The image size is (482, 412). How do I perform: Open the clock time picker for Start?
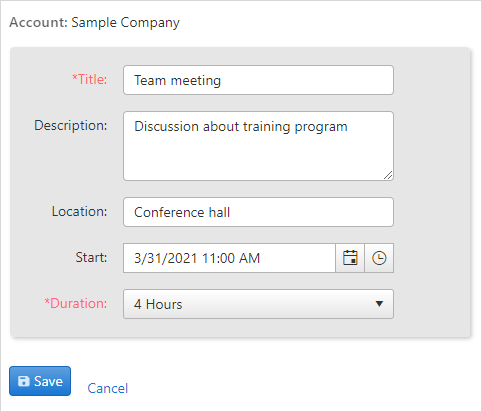tap(379, 258)
